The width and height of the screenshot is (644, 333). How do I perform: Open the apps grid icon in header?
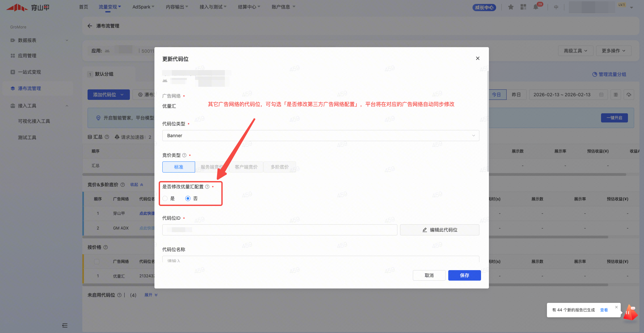click(523, 7)
